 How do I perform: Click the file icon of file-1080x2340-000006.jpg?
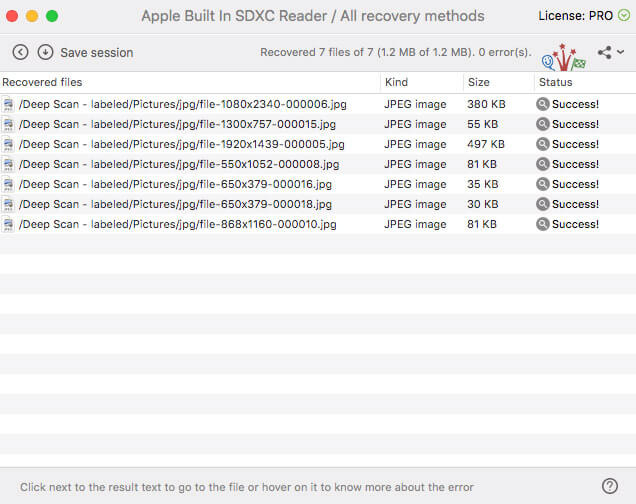(x=8, y=104)
